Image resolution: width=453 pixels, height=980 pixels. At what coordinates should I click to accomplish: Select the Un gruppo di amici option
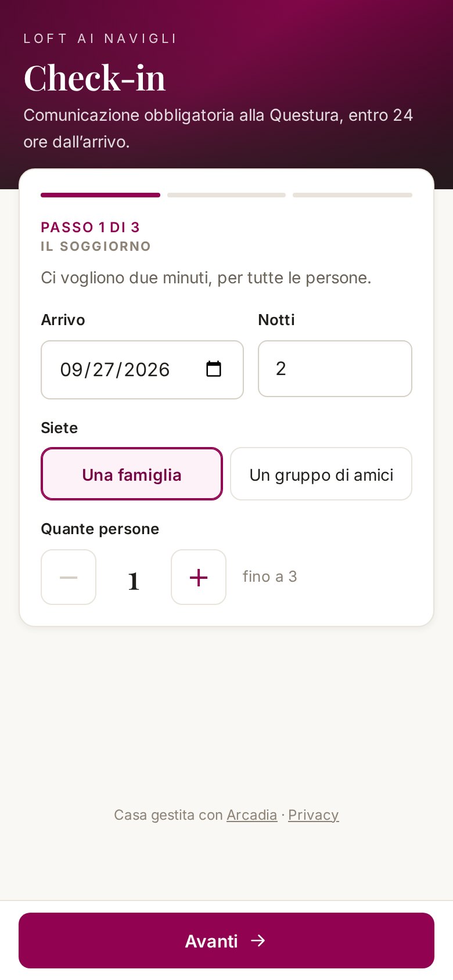321,474
